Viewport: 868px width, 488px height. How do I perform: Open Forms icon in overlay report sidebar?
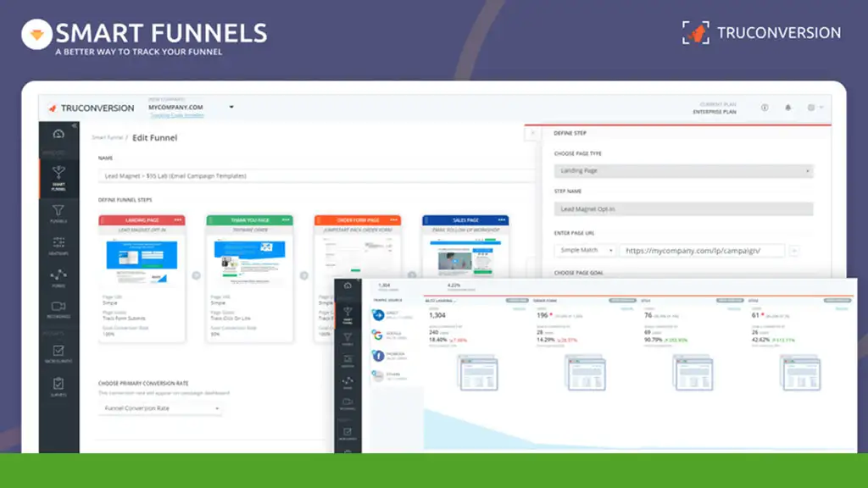click(x=348, y=382)
